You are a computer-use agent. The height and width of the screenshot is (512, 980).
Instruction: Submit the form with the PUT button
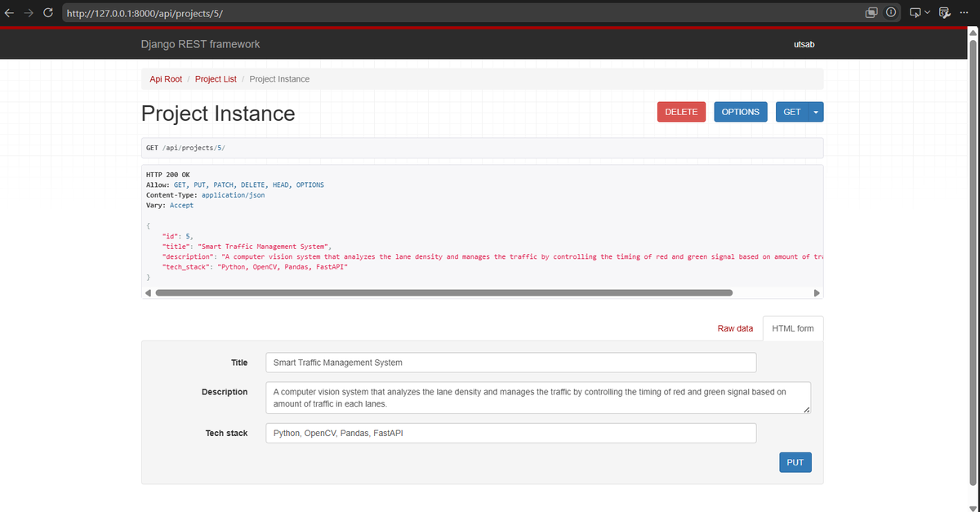795,462
